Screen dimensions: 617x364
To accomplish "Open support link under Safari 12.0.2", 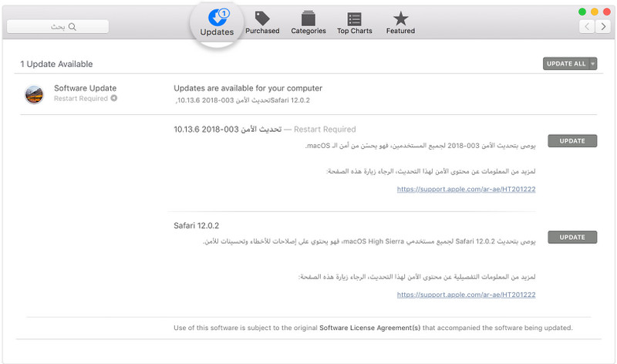I will 466,295.
